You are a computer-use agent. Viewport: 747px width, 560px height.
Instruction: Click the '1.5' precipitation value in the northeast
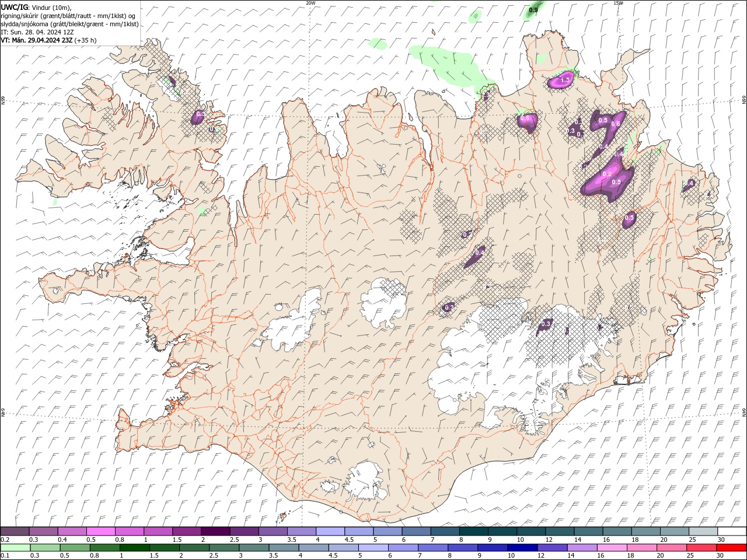click(x=564, y=80)
